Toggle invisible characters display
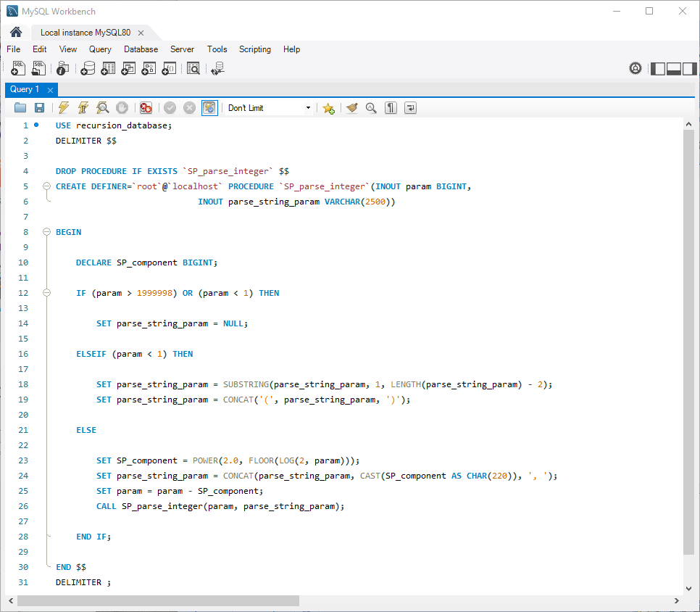This screenshot has width=700, height=612. coord(391,108)
